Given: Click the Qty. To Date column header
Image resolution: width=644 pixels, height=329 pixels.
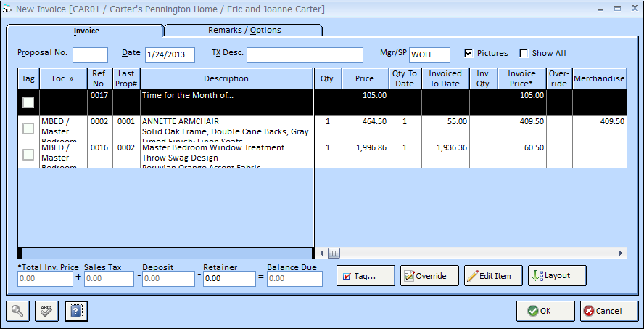Looking at the screenshot, I should [405, 78].
